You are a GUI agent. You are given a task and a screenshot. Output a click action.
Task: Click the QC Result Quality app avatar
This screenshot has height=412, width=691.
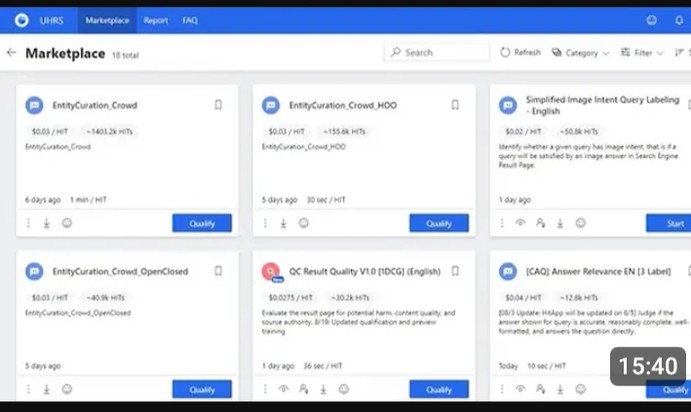271,272
